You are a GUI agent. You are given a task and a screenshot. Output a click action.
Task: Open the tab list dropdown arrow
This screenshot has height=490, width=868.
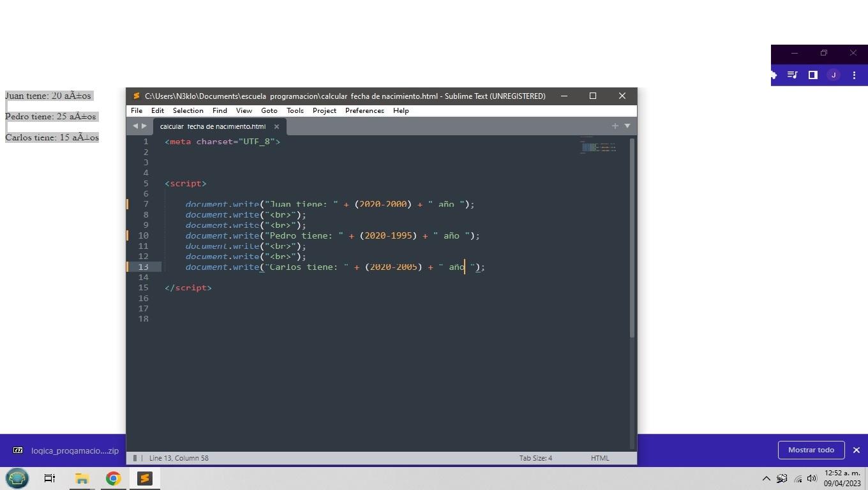(x=627, y=126)
